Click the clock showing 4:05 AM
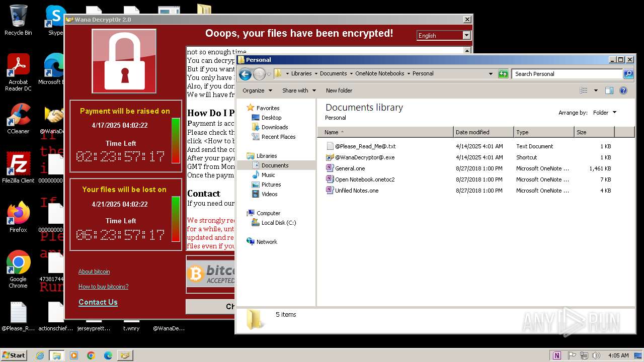 618,355
